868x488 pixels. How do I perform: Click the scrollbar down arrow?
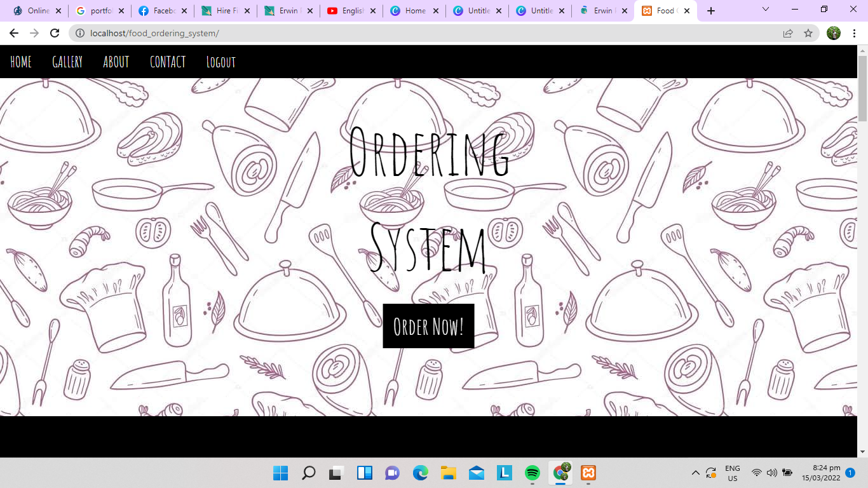(x=862, y=452)
